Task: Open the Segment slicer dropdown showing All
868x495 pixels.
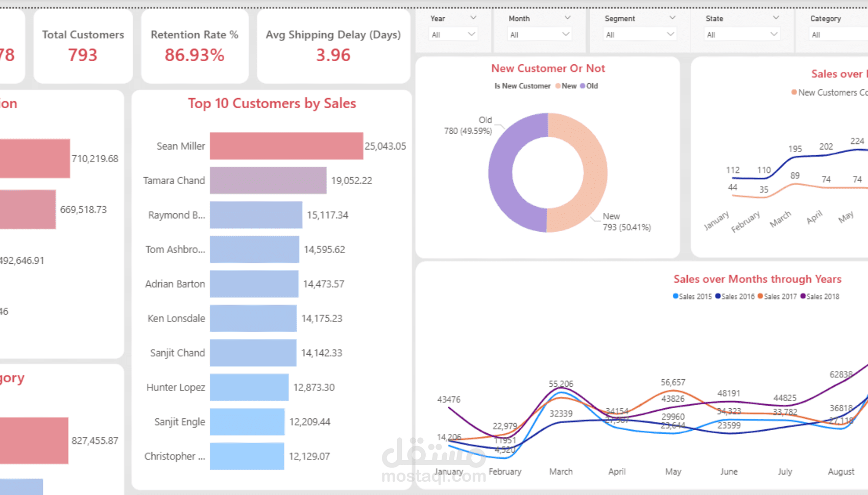Action: coord(640,34)
